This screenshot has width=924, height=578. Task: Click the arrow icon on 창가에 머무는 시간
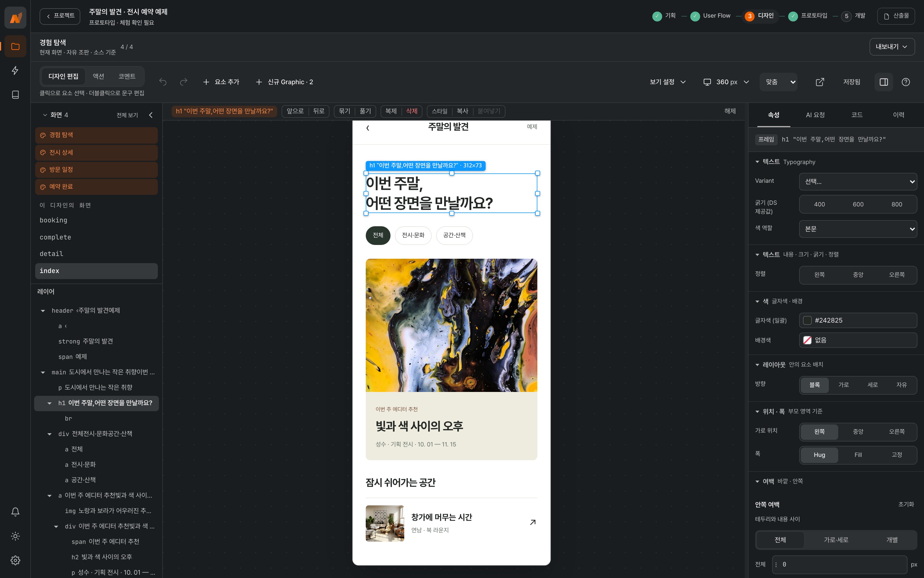point(533,522)
